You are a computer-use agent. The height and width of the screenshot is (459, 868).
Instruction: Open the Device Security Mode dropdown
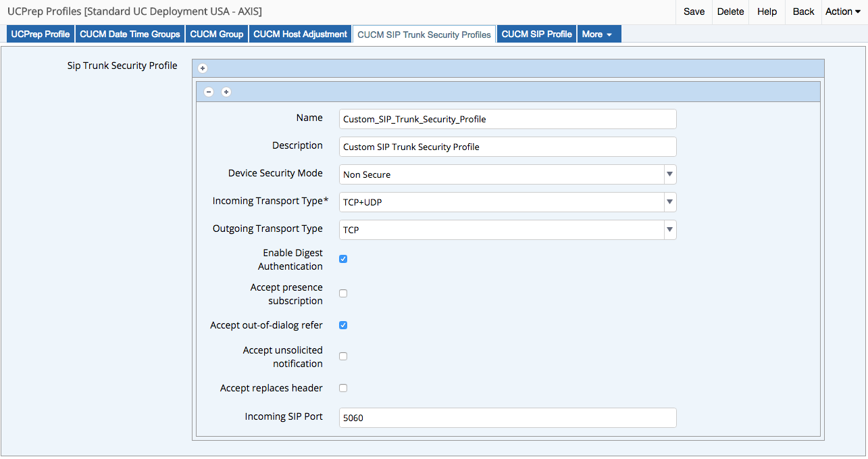(507, 174)
